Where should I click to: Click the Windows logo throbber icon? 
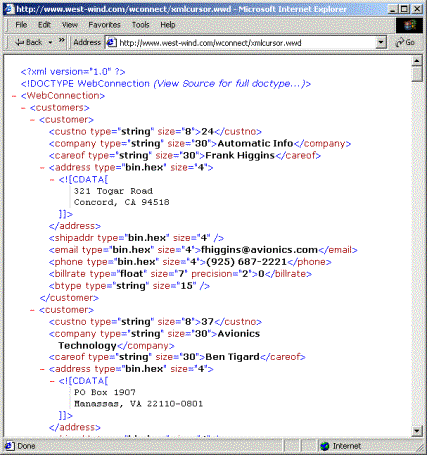pos(409,25)
